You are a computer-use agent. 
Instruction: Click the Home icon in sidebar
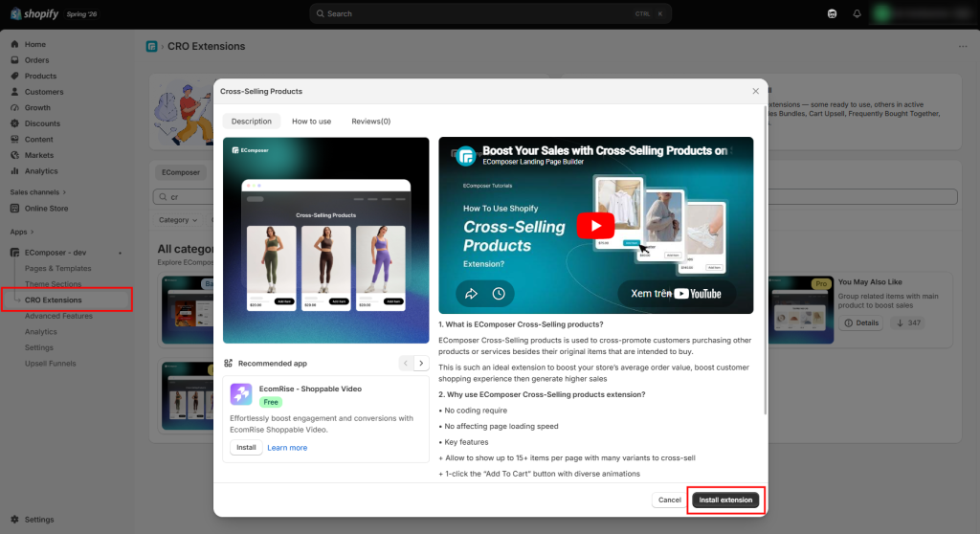[x=15, y=44]
